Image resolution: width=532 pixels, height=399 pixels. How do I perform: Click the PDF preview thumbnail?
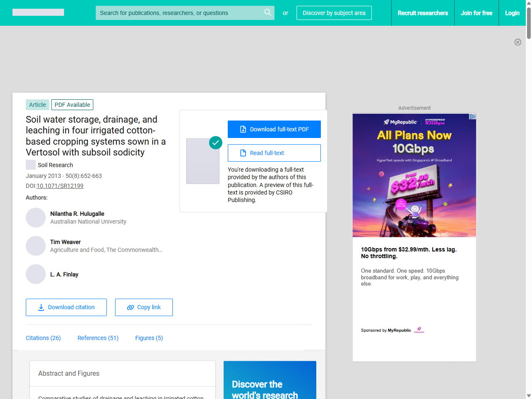[x=203, y=161]
